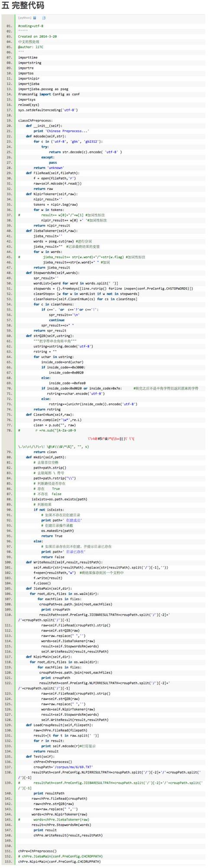Click the 'return clean' line
Image resolution: width=208 pixels, height=868 pixels.
(x=45, y=451)
